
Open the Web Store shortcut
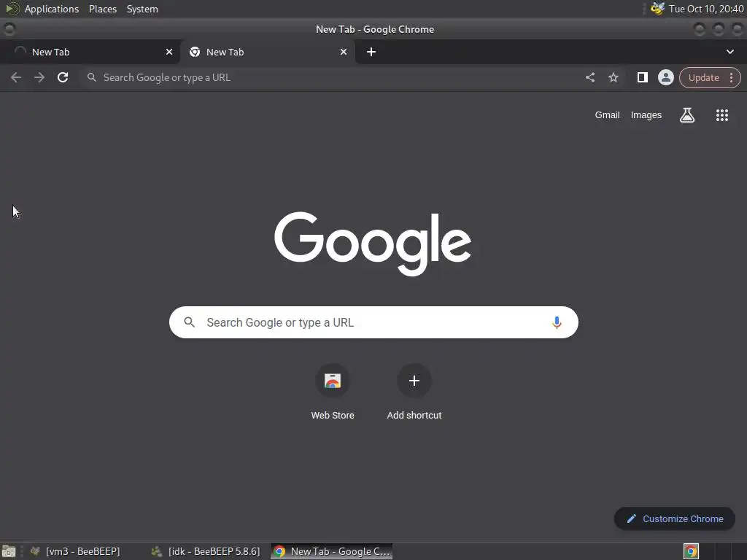tap(333, 392)
